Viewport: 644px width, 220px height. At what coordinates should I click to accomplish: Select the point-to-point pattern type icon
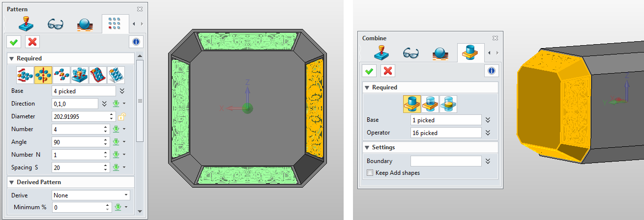[61, 75]
